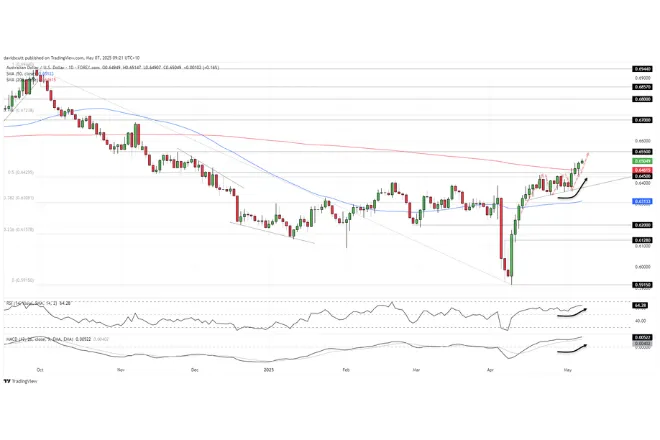This screenshot has width=660, height=440.
Task: Select the 0.68000 price level label
Action: click(x=642, y=99)
